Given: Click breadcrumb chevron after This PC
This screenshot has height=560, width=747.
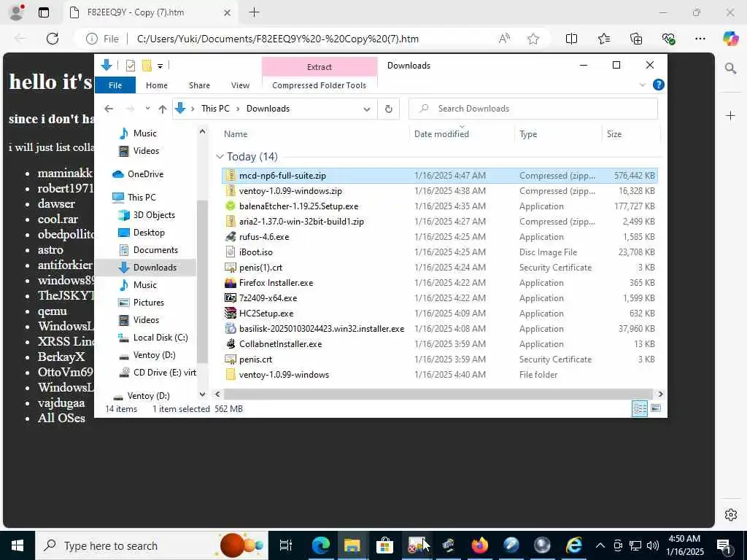Looking at the screenshot, I should pos(238,109).
